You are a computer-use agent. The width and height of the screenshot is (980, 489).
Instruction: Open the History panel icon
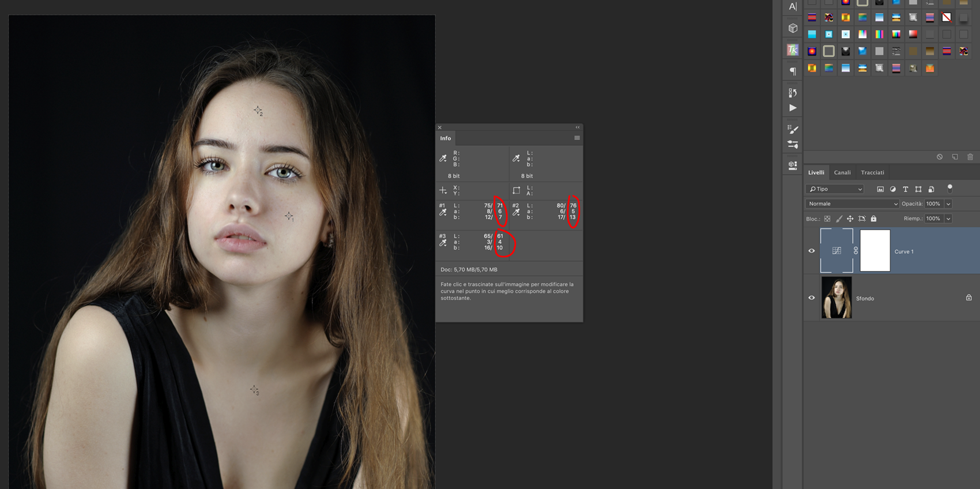point(793,93)
